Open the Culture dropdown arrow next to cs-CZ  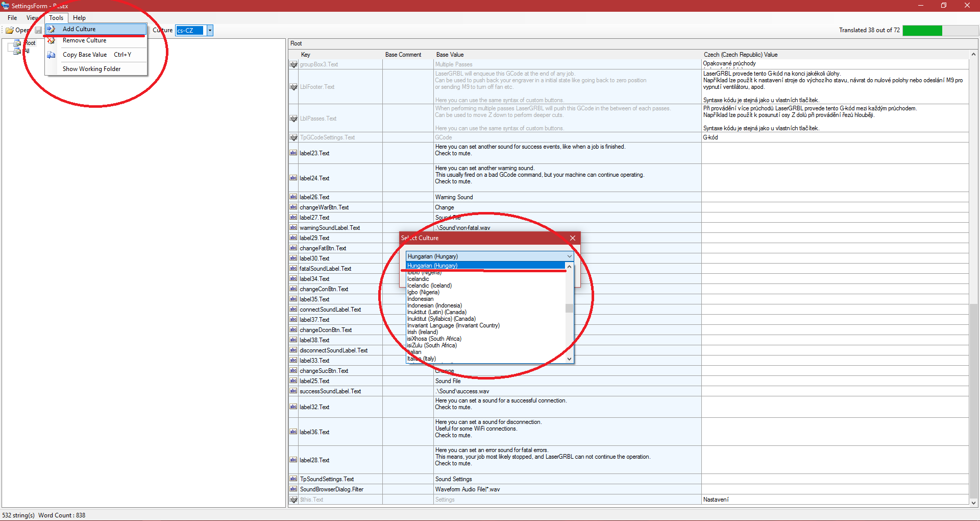209,30
